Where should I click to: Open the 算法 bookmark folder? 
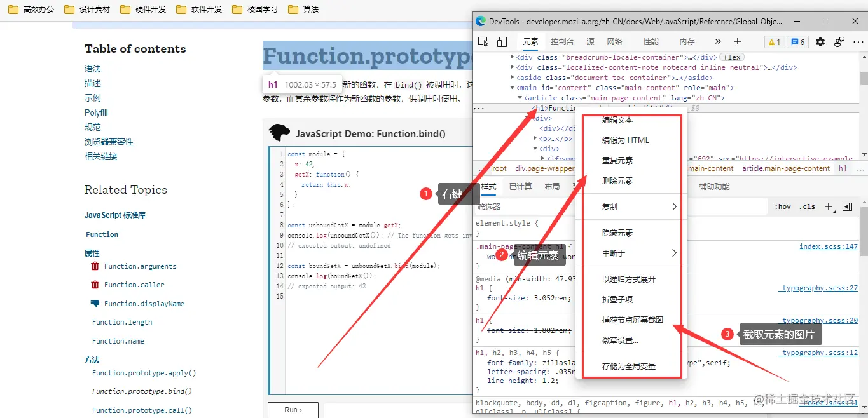(x=303, y=10)
